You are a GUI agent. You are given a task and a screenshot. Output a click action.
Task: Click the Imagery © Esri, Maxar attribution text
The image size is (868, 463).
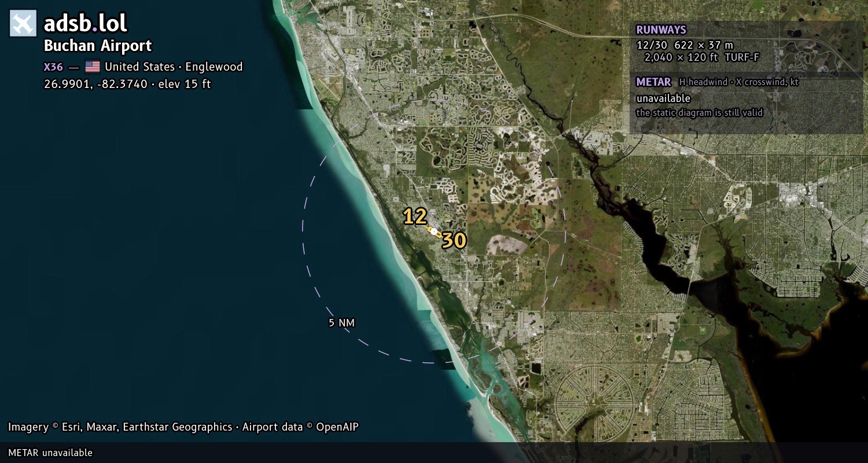pyautogui.click(x=120, y=427)
